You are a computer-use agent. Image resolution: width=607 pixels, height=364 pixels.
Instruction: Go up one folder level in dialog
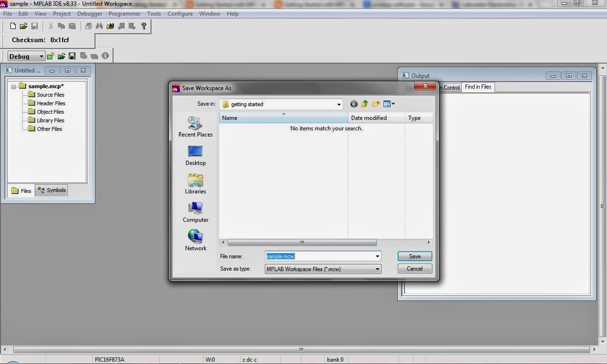tap(364, 104)
